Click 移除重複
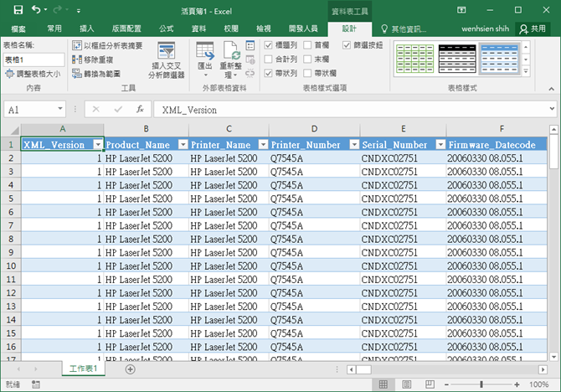The width and height of the screenshot is (561, 392). [x=93, y=59]
